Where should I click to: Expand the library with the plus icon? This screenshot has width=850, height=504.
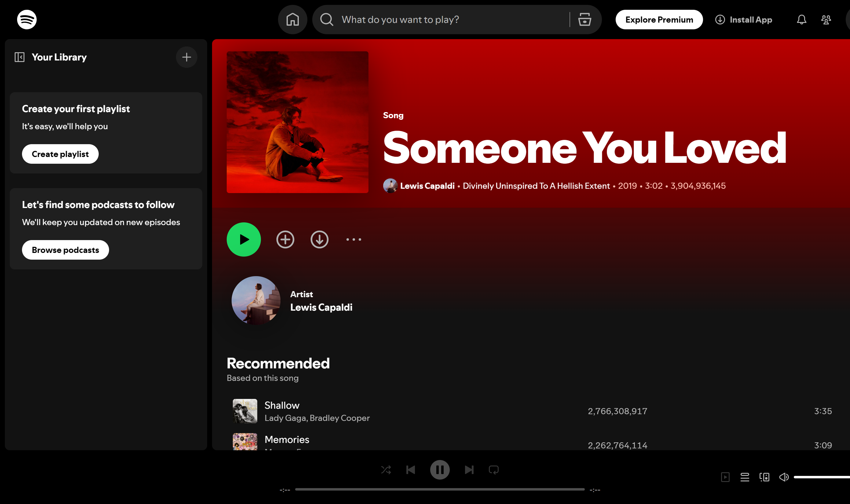[x=186, y=57]
